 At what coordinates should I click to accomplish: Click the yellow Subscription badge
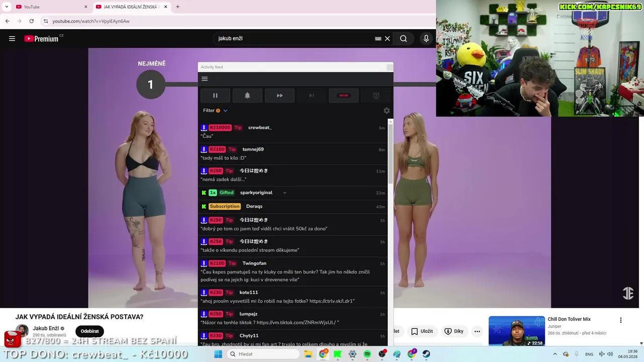[224, 206]
